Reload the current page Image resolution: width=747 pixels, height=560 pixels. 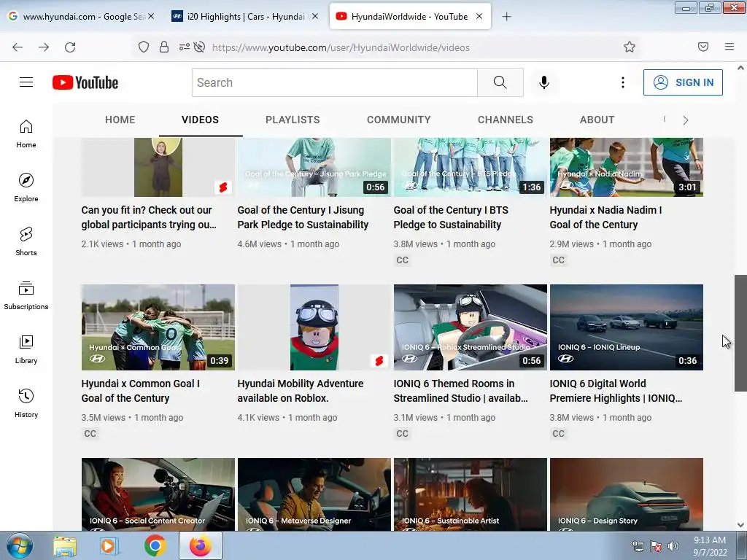point(70,47)
